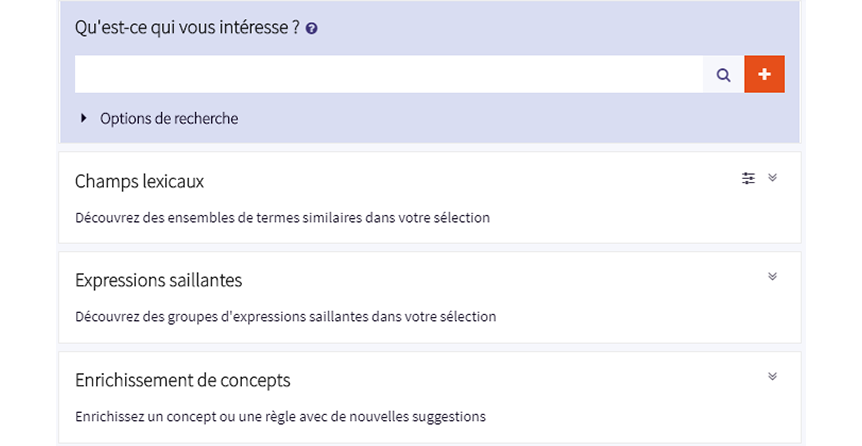Open the Options de recherche label
862x446 pixels.
pos(169,118)
